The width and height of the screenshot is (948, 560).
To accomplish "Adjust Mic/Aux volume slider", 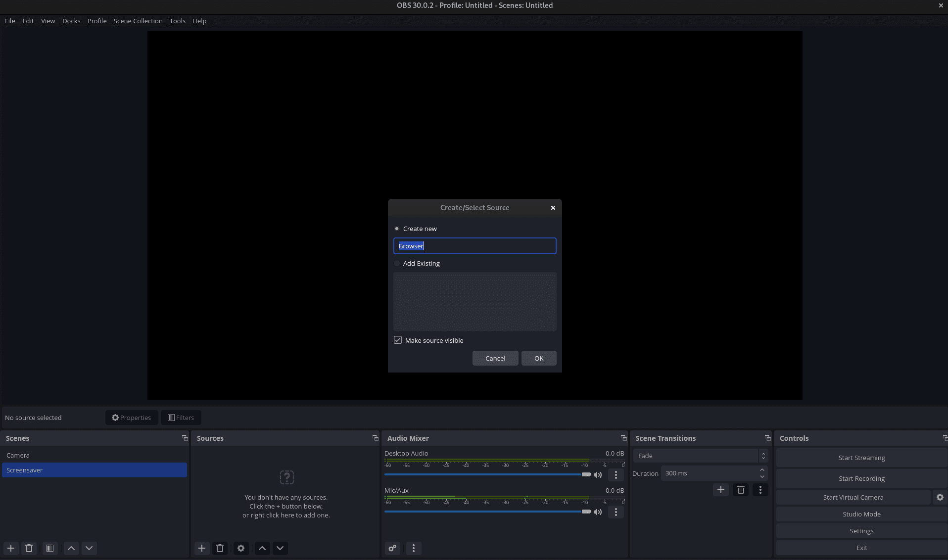I will [487, 512].
